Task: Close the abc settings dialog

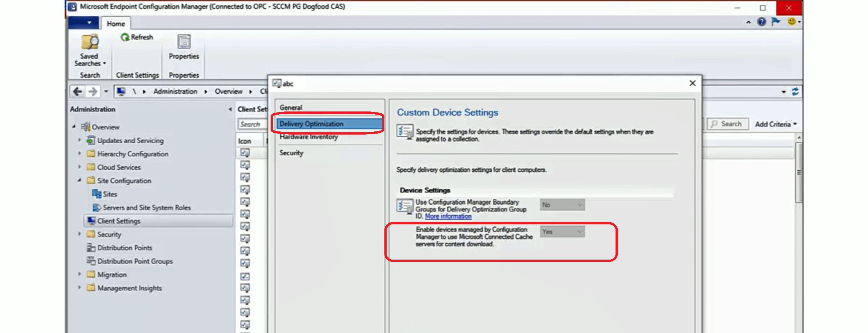Action: (x=692, y=83)
